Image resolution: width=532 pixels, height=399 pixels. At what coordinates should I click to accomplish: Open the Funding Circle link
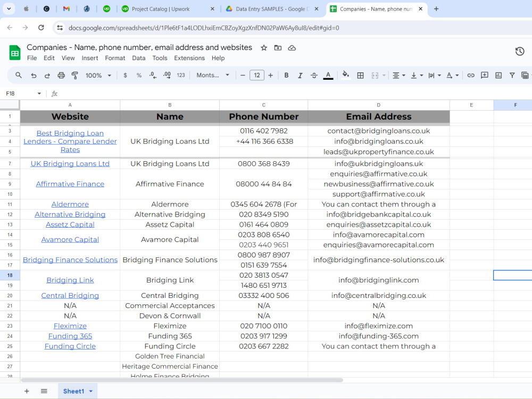70,346
